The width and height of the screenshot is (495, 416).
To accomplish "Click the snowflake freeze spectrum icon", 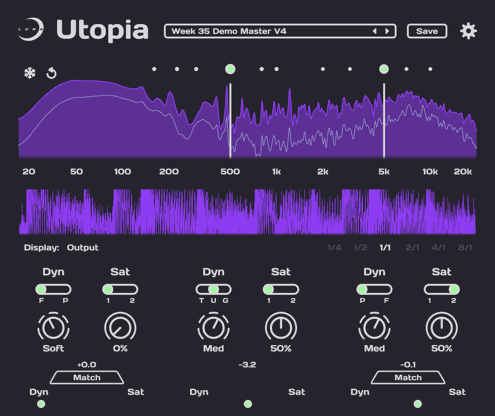I will tap(30, 73).
